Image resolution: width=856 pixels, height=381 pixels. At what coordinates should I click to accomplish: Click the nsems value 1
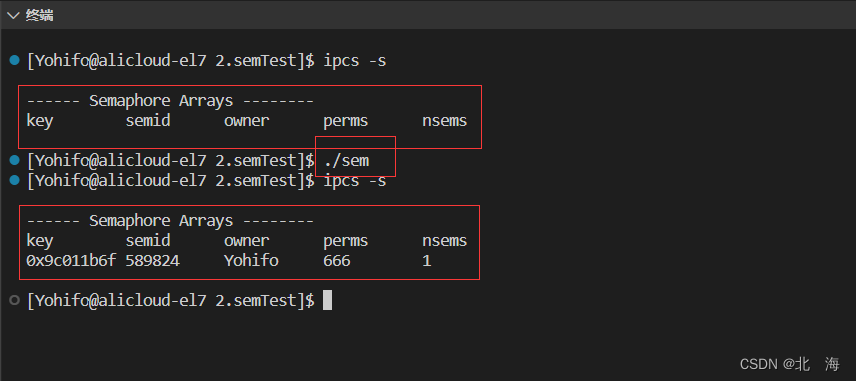coord(427,260)
